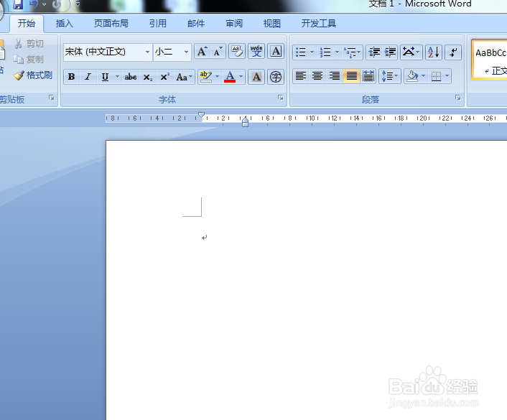Click the 复制 (Copy) button
Screen dimensions: 507x420
coord(28,60)
